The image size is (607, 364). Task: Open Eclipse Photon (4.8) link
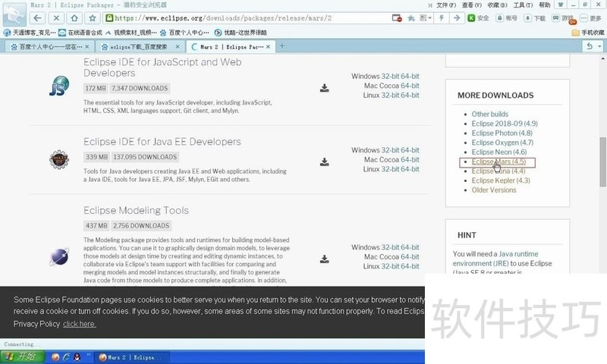click(x=502, y=133)
